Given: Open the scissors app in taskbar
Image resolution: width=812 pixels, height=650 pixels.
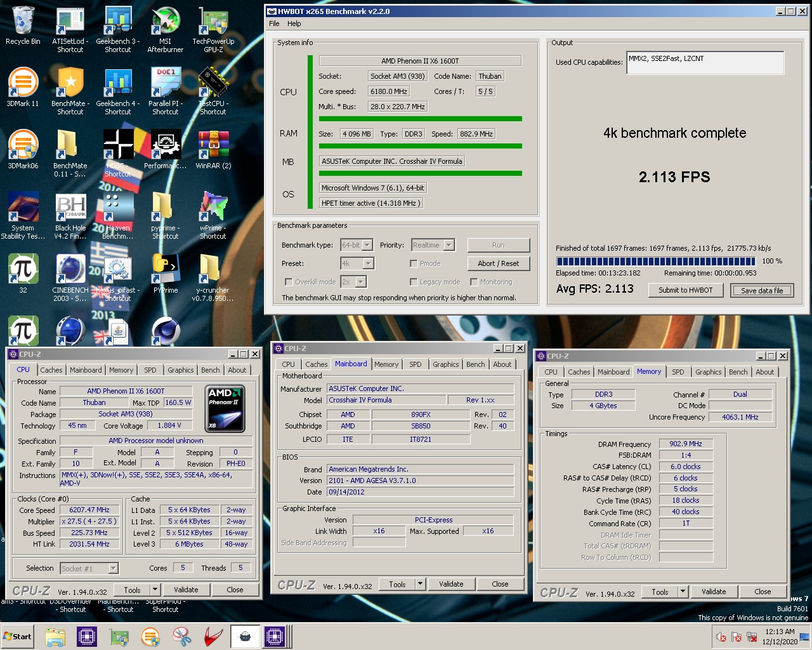Looking at the screenshot, I should tap(182, 637).
